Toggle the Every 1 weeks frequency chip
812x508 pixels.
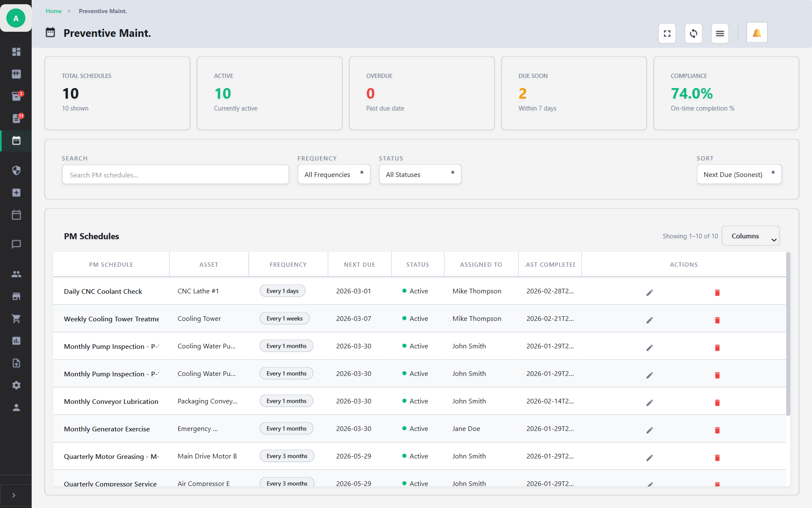pyautogui.click(x=284, y=318)
